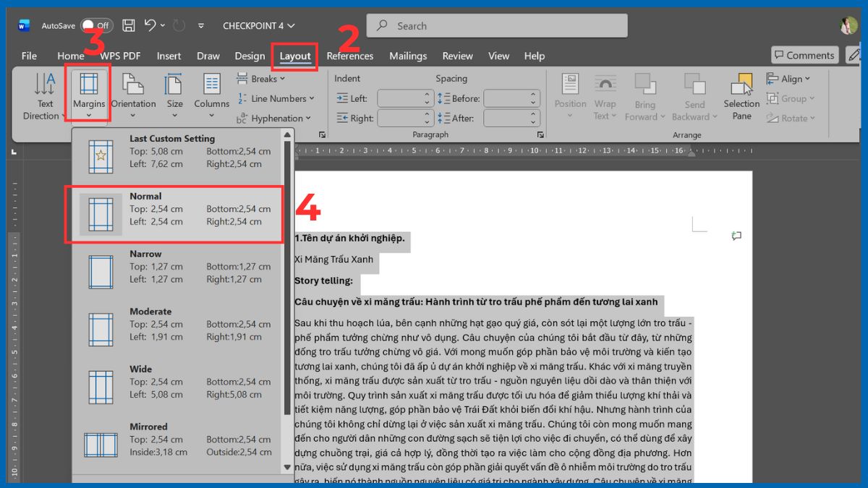Switch to the References tab

(x=350, y=56)
